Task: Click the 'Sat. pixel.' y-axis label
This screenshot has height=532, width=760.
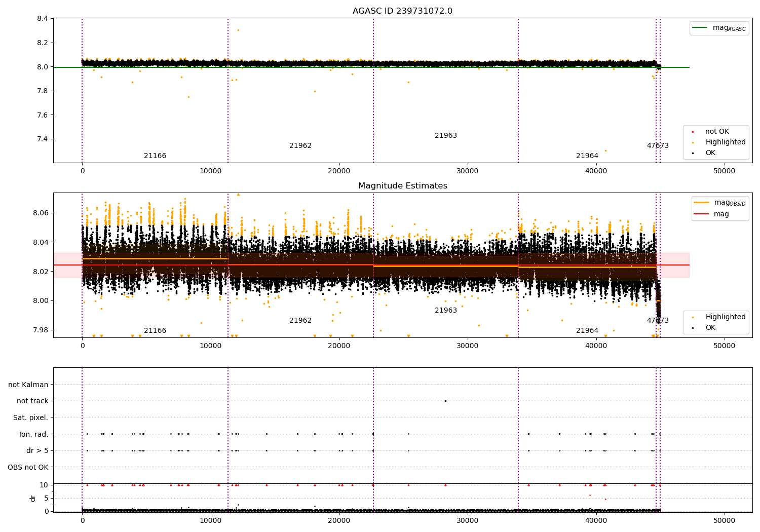Action: pos(30,418)
